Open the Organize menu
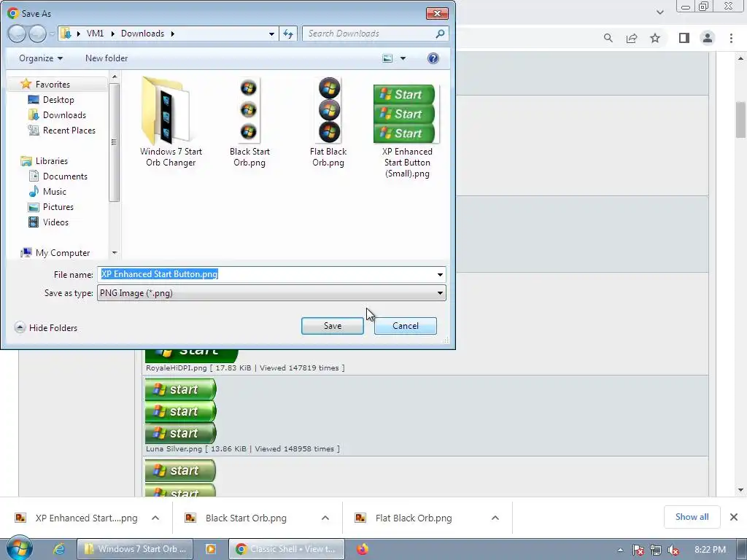Image resolution: width=747 pixels, height=560 pixels. pyautogui.click(x=41, y=58)
